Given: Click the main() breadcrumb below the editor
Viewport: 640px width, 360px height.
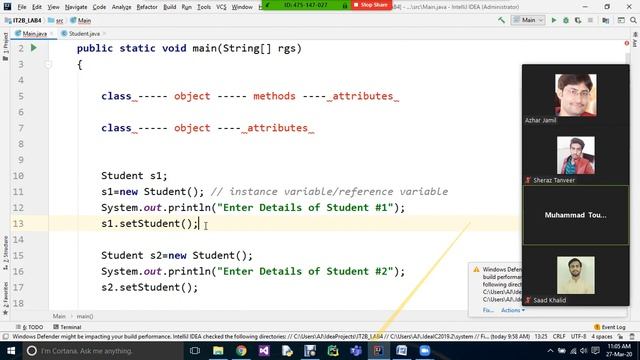Looking at the screenshot, I should [85, 316].
